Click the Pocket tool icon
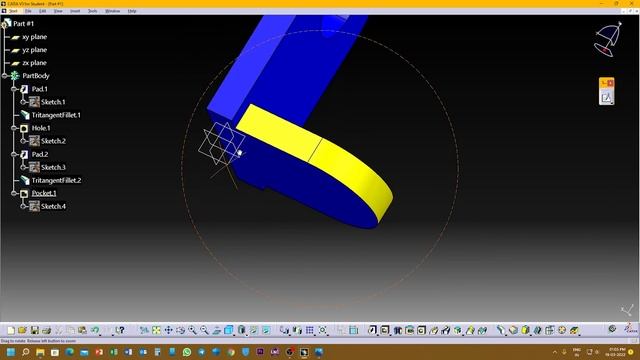Image resolution: width=640 pixels, height=360 pixels. coord(384,330)
